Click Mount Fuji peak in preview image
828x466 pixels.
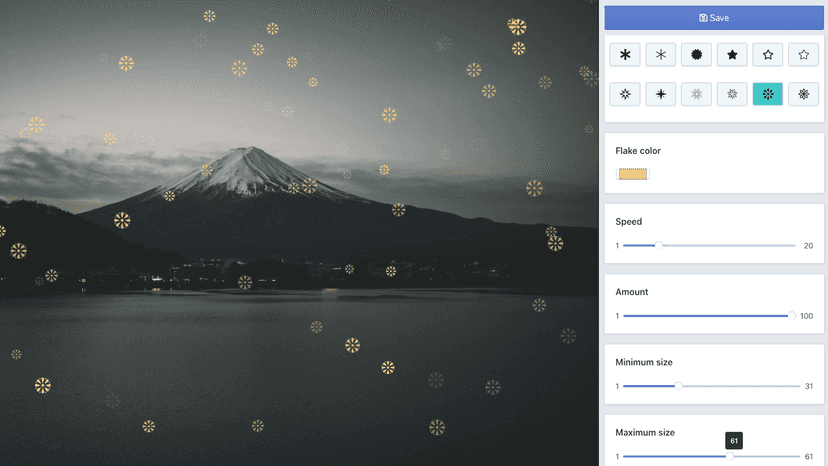click(251, 151)
